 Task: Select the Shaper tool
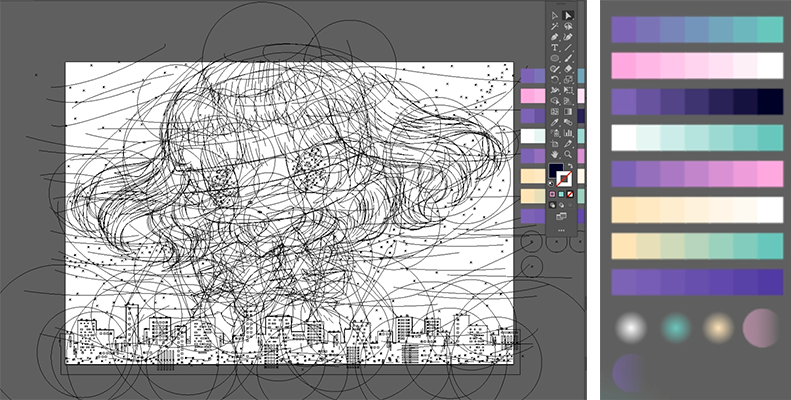coord(555,69)
